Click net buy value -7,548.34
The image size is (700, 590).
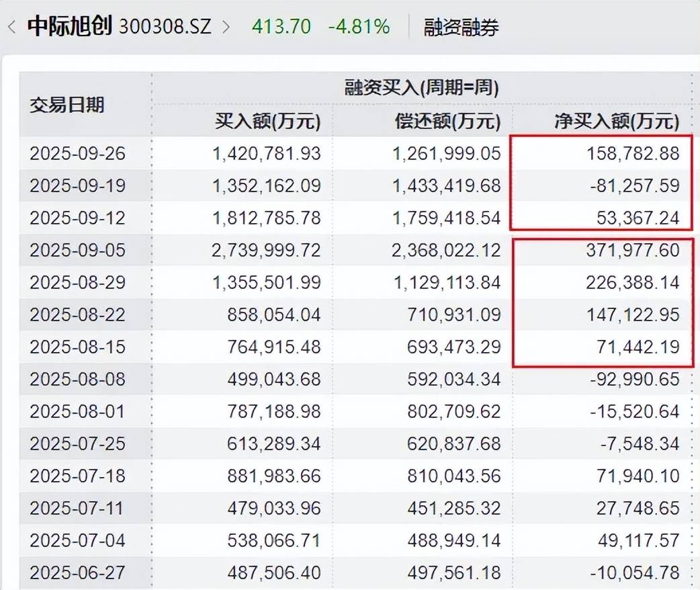click(640, 444)
